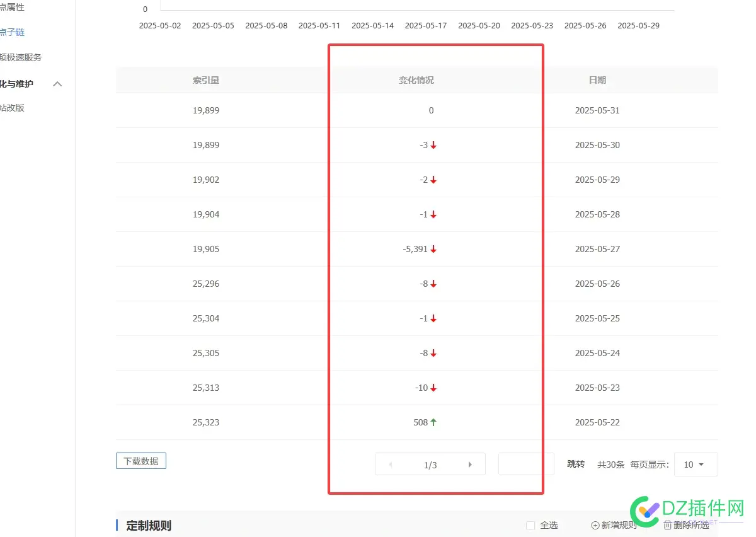The width and height of the screenshot is (756, 537).
Task: Click the red arrow beside -1 for 2025-05-28
Action: coord(433,214)
